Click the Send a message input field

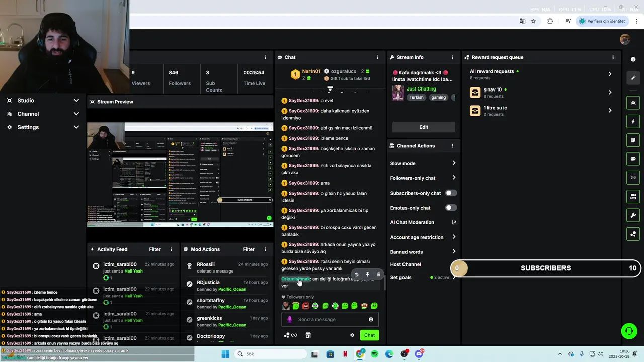(x=330, y=319)
